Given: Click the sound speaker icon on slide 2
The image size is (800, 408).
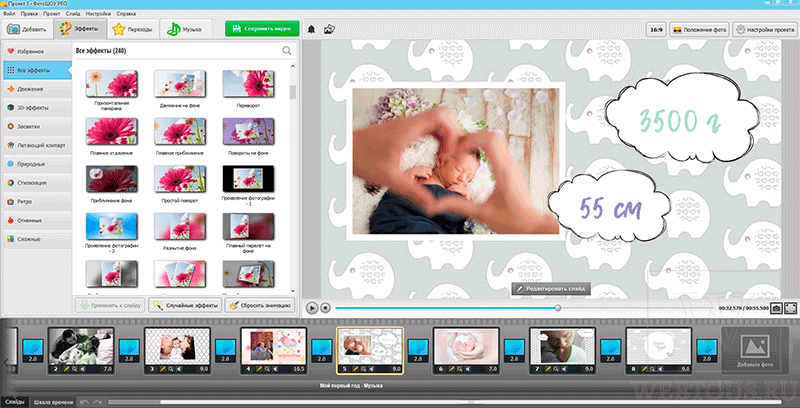Looking at the screenshot, I should (83, 369).
